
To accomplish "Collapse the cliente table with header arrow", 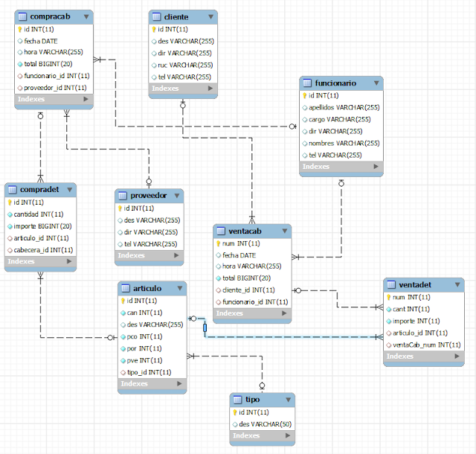I will pos(211,16).
